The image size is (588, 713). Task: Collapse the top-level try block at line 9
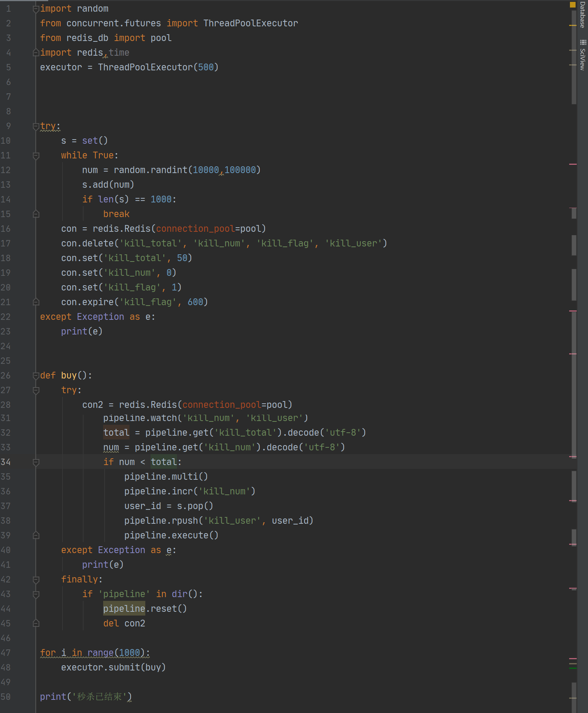click(36, 126)
